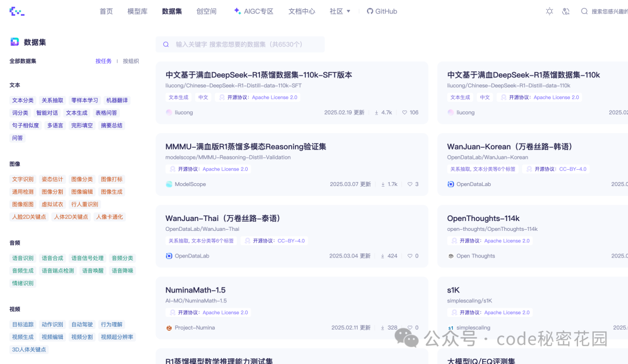628x364 pixels.
Task: Select the 语音信号处理 tag
Action: (87, 258)
